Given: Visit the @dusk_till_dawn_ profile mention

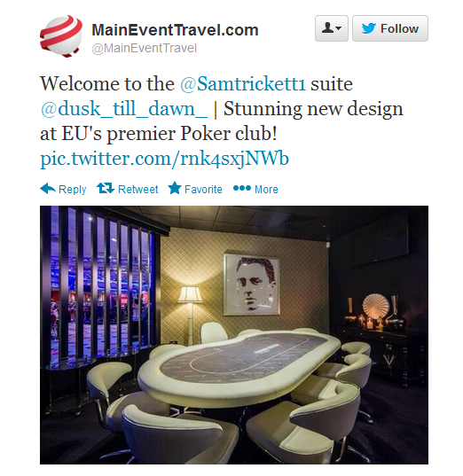Looking at the screenshot, I should pos(124,109).
